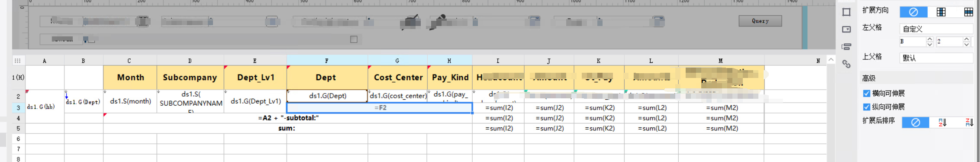Select row header 8
This screenshot has width=980, height=162.
[x=19, y=159]
